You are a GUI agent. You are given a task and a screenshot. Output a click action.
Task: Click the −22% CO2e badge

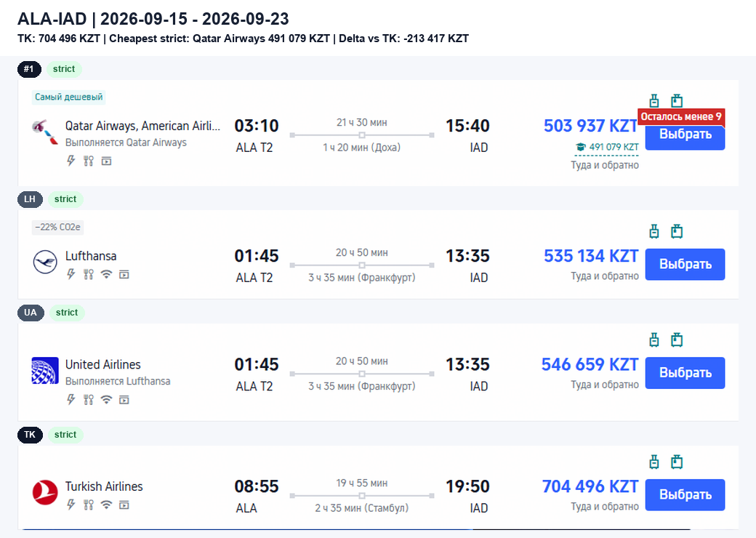(58, 227)
